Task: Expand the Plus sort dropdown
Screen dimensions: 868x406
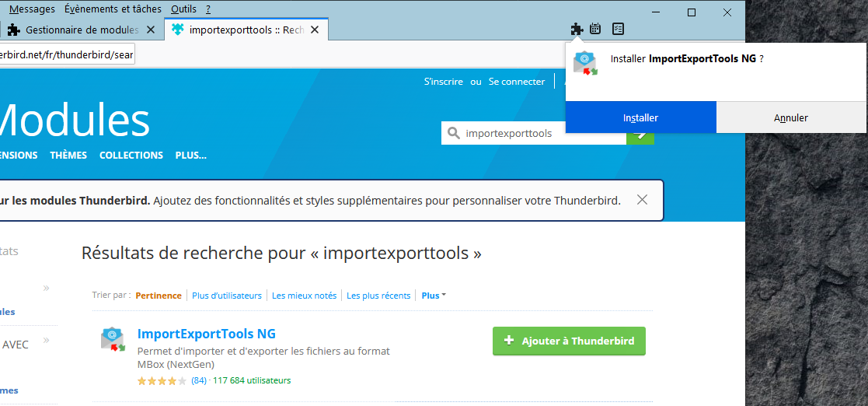Action: pos(434,296)
